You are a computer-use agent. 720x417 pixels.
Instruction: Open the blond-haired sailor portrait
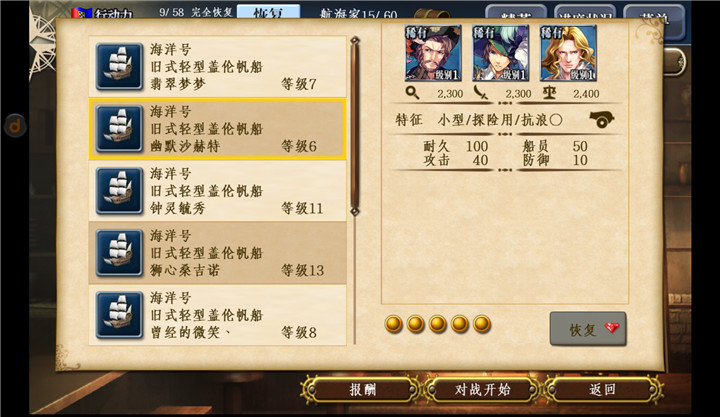pyautogui.click(x=568, y=53)
